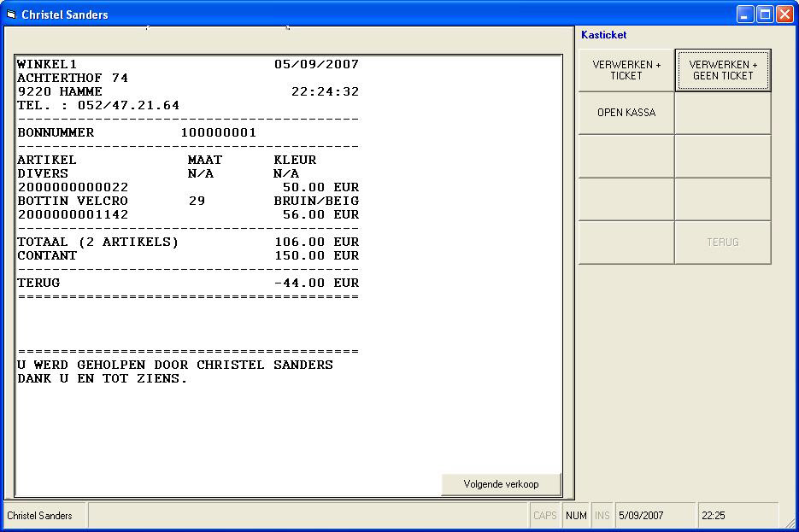Click the blank button left of TERUG
799x532 pixels.
click(626, 243)
